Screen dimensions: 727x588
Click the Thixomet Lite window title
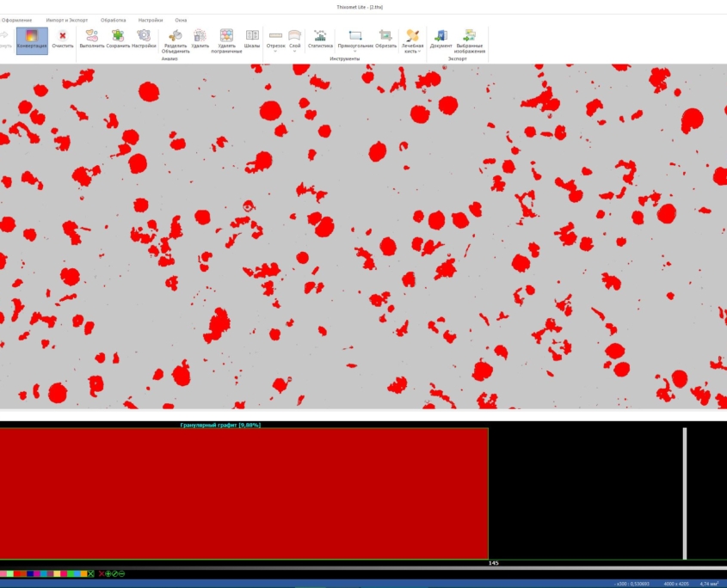pos(360,7)
